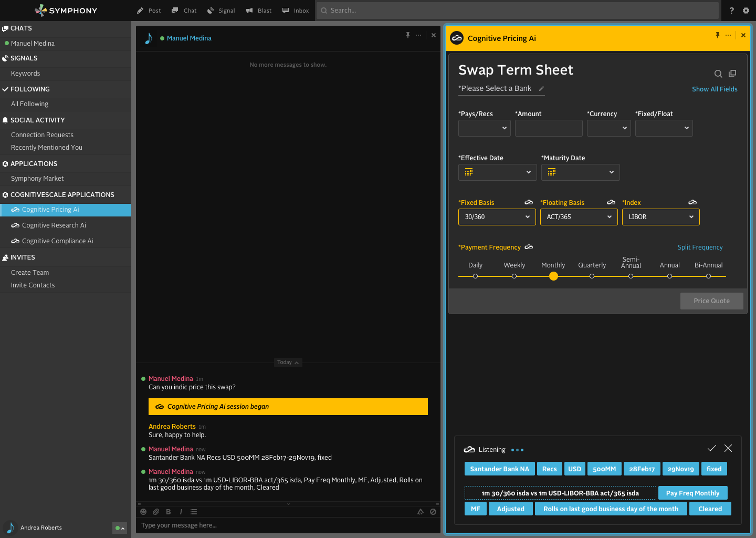Toggle bold formatting in message toolbar
Viewport: 756px width, 538px height.
[169, 512]
